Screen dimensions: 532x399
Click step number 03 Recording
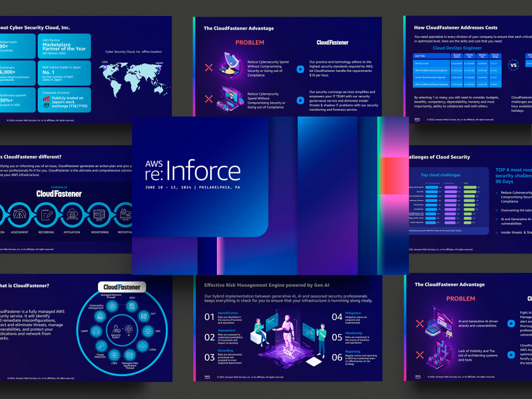(x=209, y=358)
